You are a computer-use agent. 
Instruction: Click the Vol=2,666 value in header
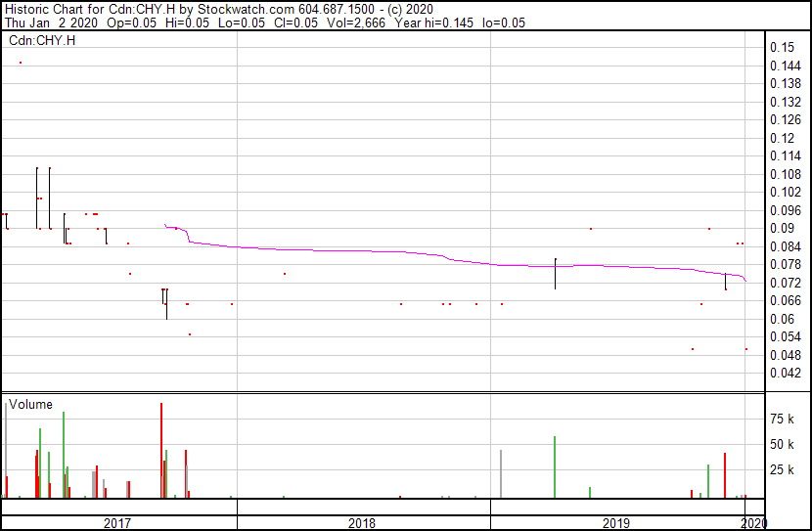[356, 22]
